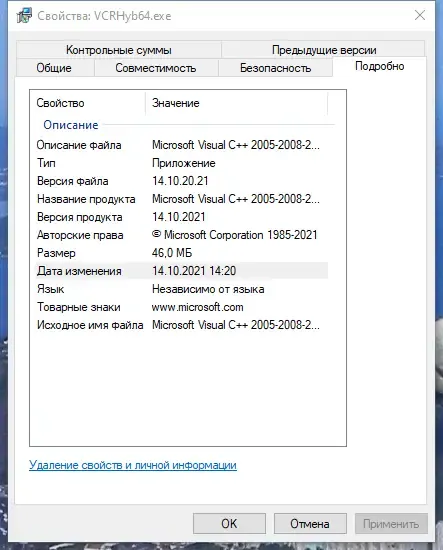This screenshot has height=550, width=443.
Task: Click the Значение column header
Action: click(x=236, y=103)
